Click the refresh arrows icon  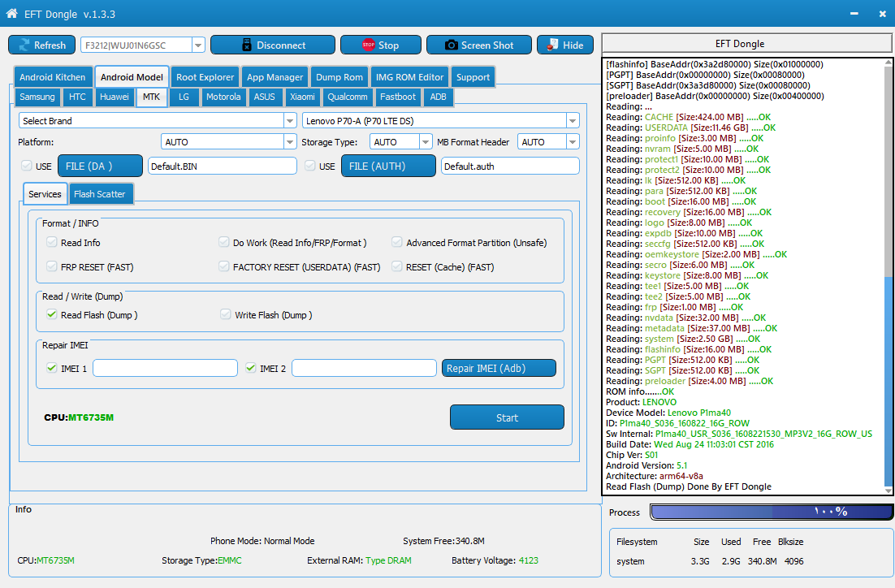[24, 45]
